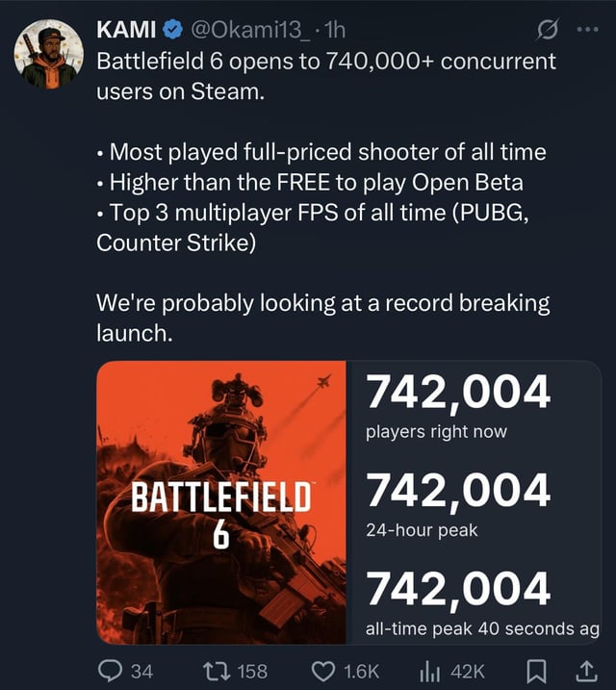Click the 1.6K likes count
Screen dimensions: 616x690
click(x=362, y=672)
